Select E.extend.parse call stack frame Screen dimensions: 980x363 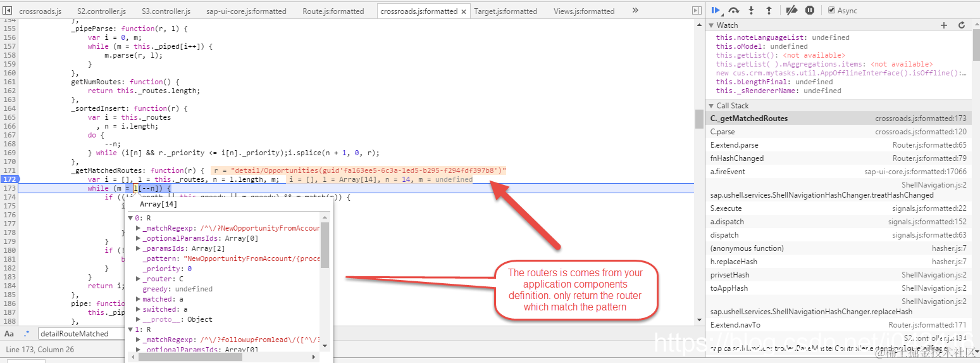point(840,145)
